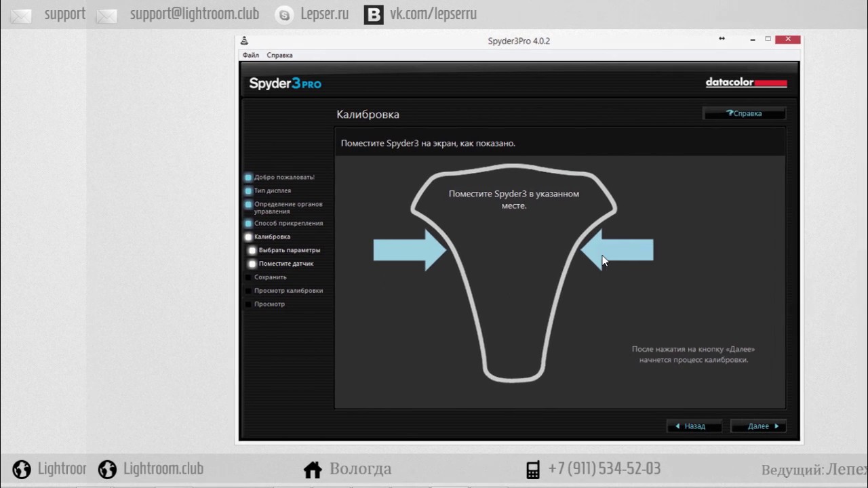Open the Файл menu
868x488 pixels.
point(250,55)
